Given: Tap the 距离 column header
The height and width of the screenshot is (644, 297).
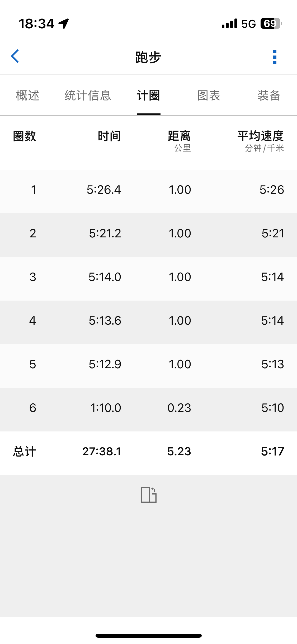Looking at the screenshot, I should pos(179,141).
